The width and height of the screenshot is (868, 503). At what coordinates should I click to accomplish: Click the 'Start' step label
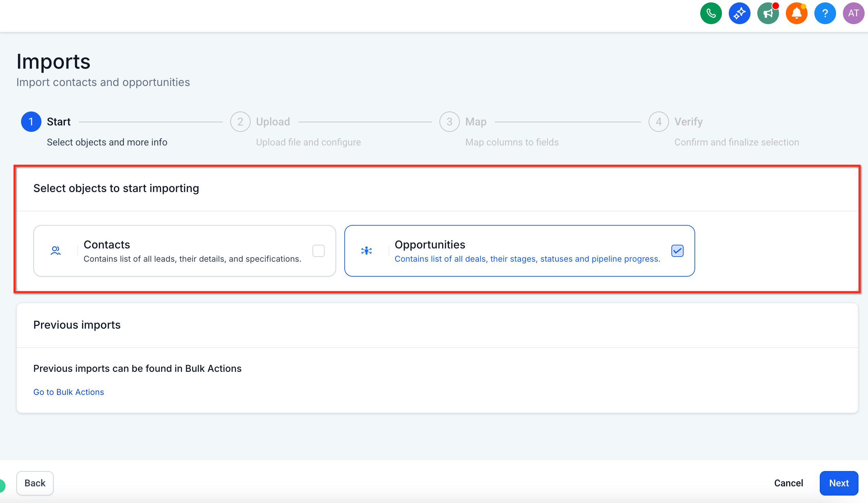coord(58,122)
